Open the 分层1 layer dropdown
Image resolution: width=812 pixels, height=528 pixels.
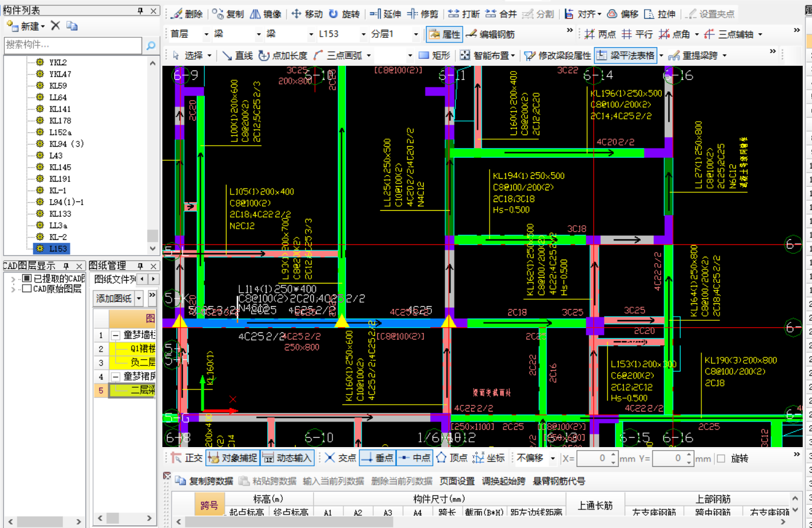click(x=416, y=34)
